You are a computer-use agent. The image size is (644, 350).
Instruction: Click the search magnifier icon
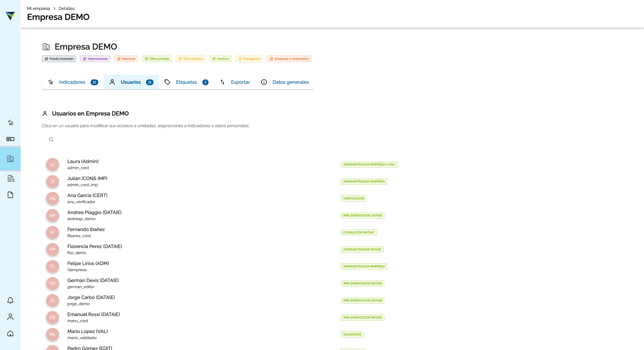tap(51, 139)
